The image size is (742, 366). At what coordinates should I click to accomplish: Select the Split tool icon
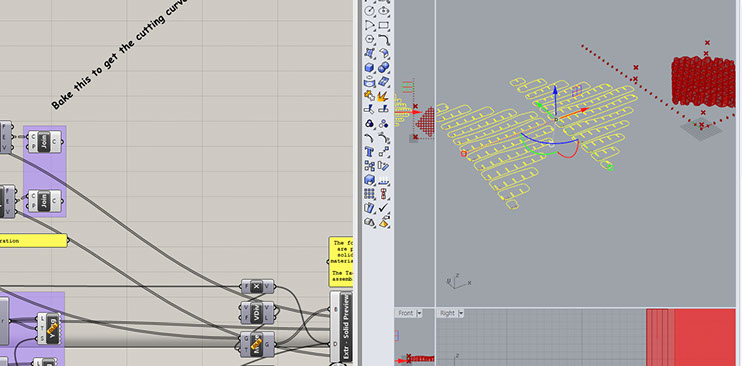tap(384, 109)
